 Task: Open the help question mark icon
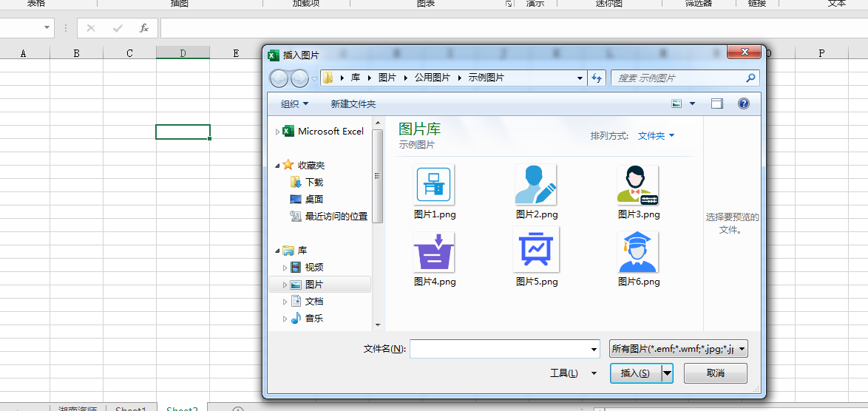tap(744, 103)
